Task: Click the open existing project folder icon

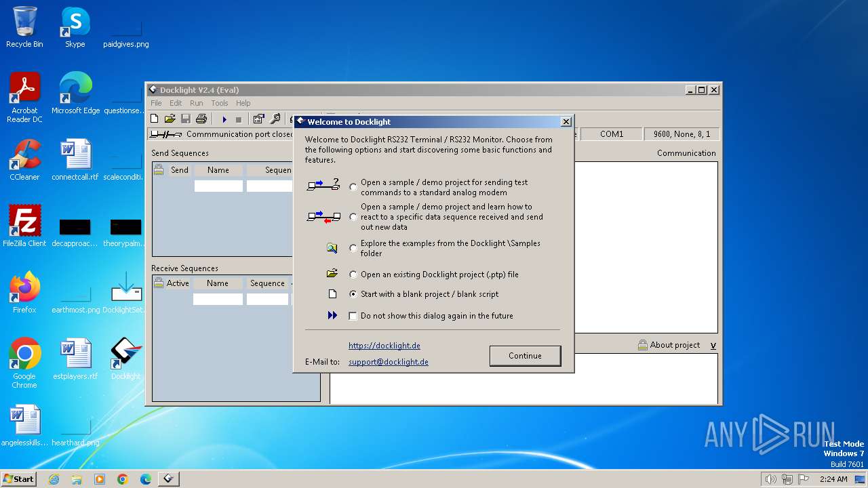Action: [x=332, y=274]
